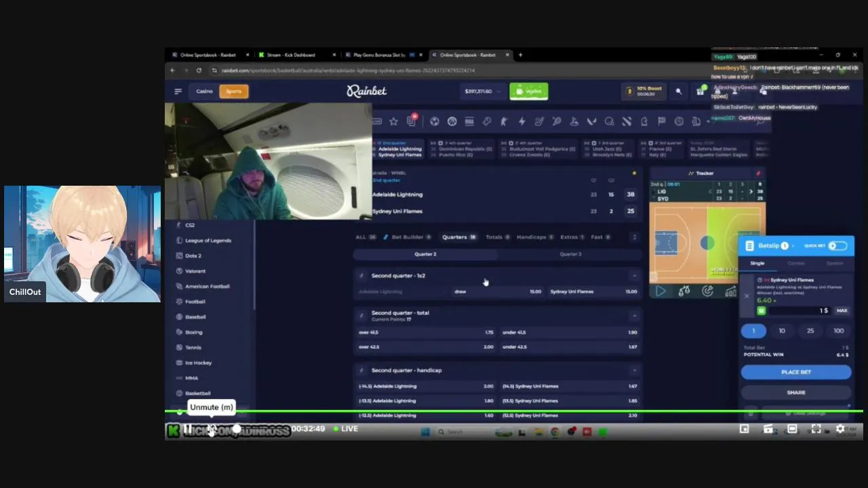Image resolution: width=868 pixels, height=488 pixels.
Task: Click the MAX stake button
Action: tap(842, 310)
